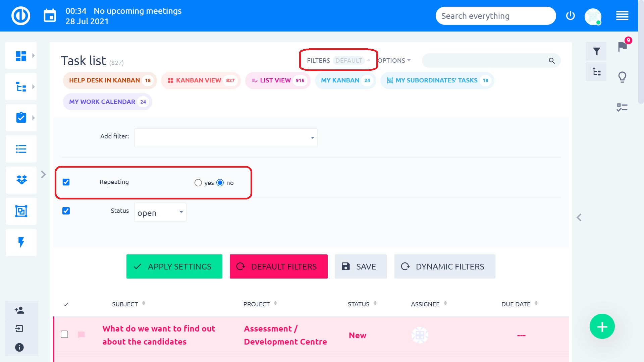Image resolution: width=644 pixels, height=362 pixels.
Task: Click the Dropbox icon in left sidebar
Action: [x=21, y=180]
